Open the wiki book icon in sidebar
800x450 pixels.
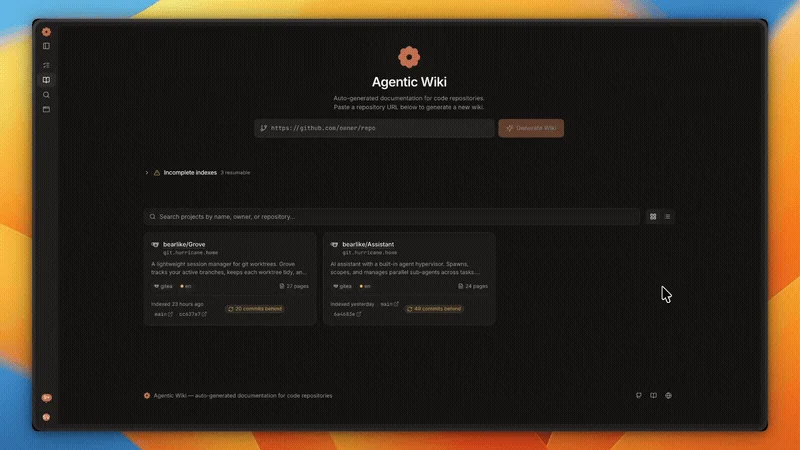[x=46, y=80]
